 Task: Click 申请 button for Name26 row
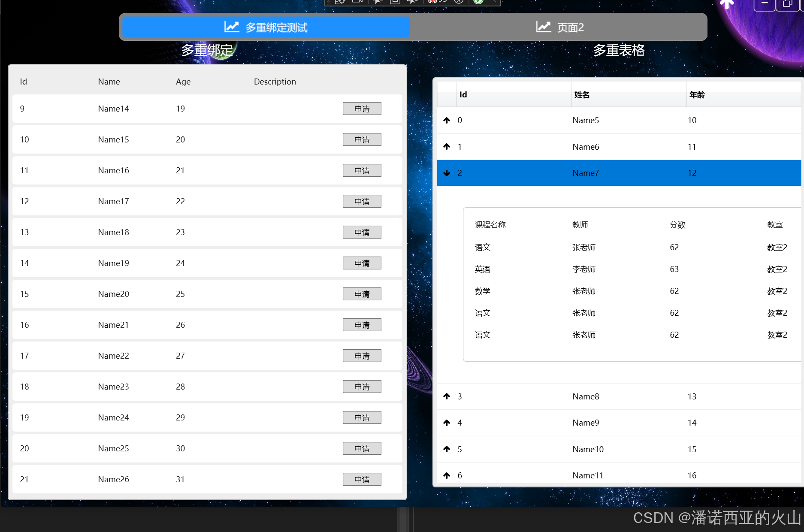362,479
